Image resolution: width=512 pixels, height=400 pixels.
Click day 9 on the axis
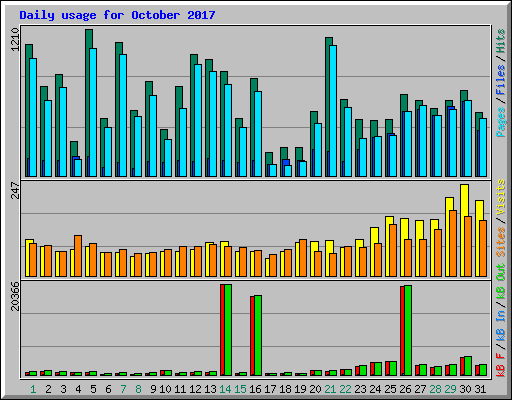153,389
